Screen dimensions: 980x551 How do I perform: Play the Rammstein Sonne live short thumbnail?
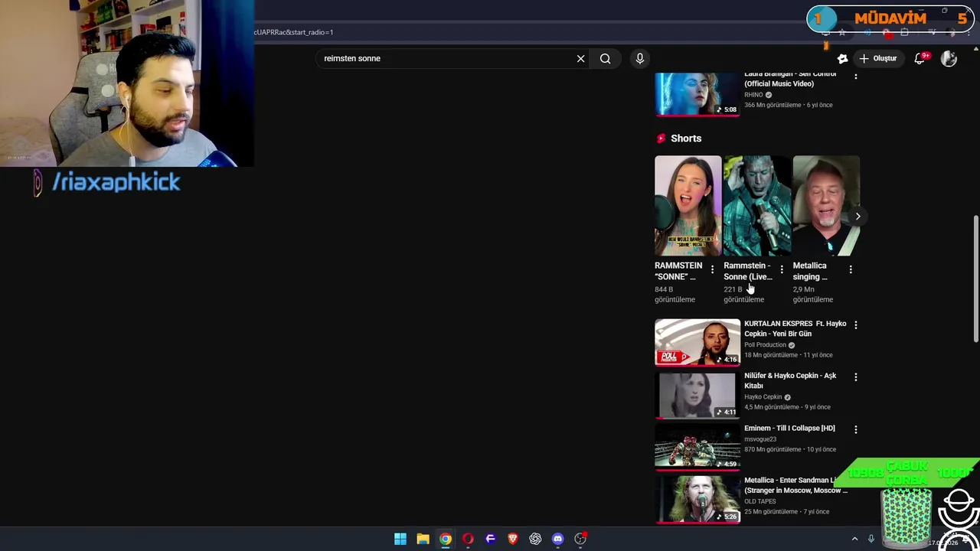point(757,206)
